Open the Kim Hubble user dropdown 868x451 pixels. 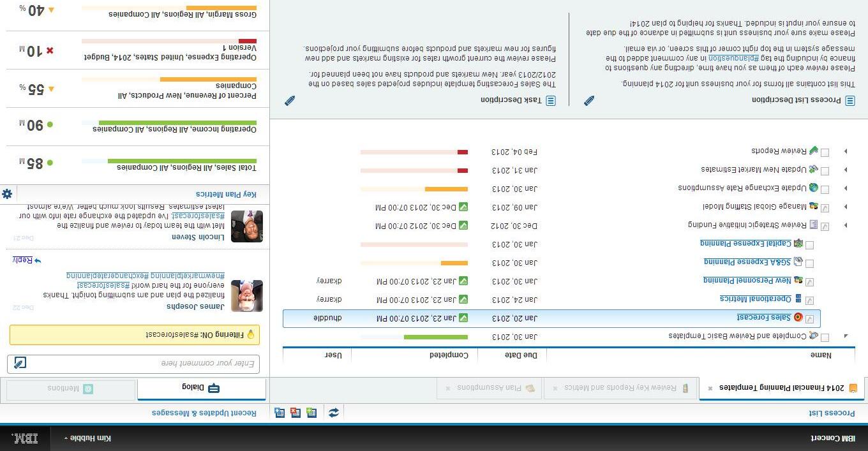(x=87, y=438)
